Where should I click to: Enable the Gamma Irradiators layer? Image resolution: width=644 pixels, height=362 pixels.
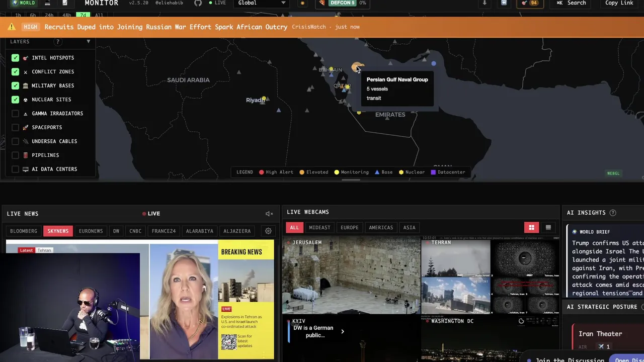coord(15,114)
